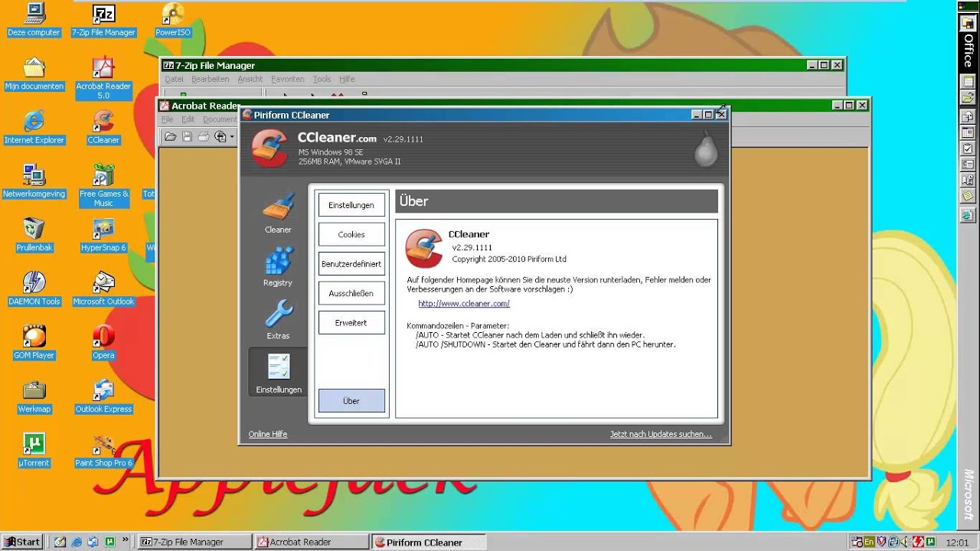Select the Outlook Express desktop icon

[103, 396]
